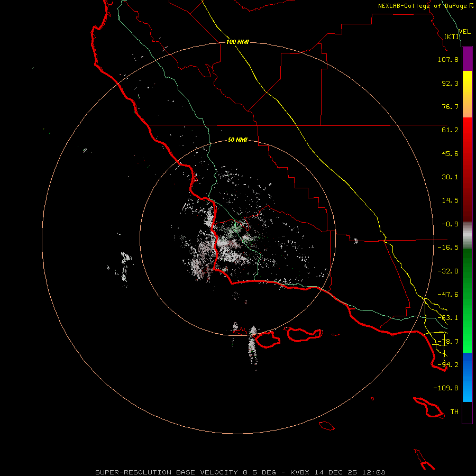The width and height of the screenshot is (476, 476).
Task: Click the "14 DEC 25 12:08" timestamp
Action: pos(351,472)
